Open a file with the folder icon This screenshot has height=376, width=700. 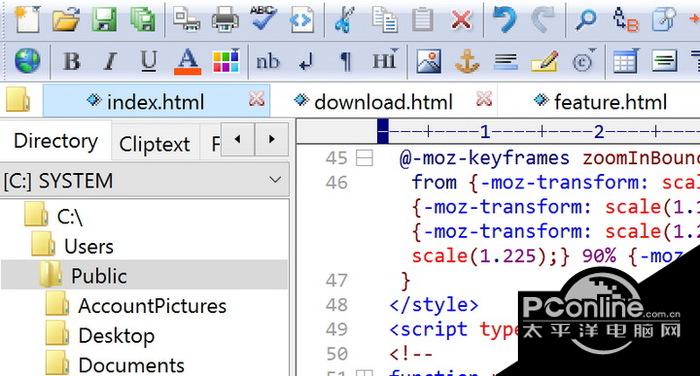66,20
